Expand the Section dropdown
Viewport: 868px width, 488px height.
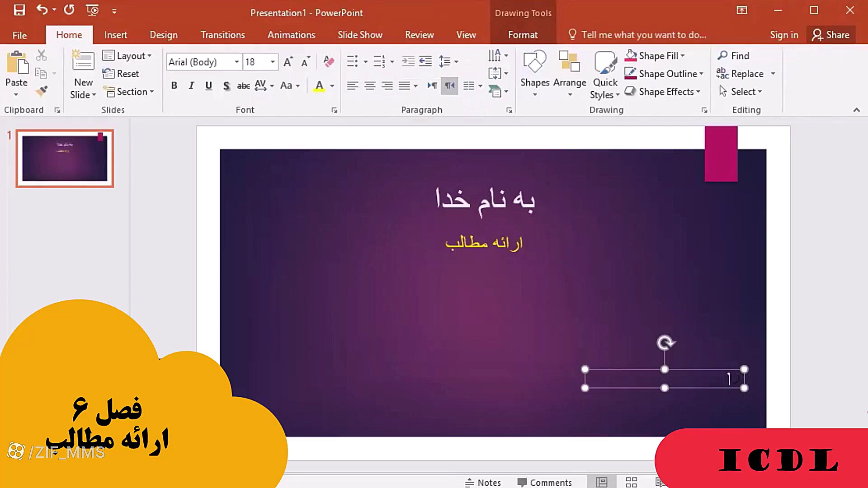128,92
